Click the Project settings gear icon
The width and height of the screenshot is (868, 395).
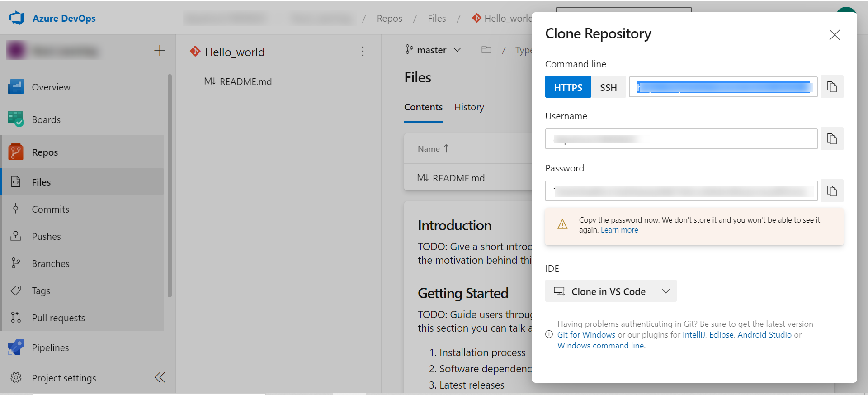click(16, 377)
